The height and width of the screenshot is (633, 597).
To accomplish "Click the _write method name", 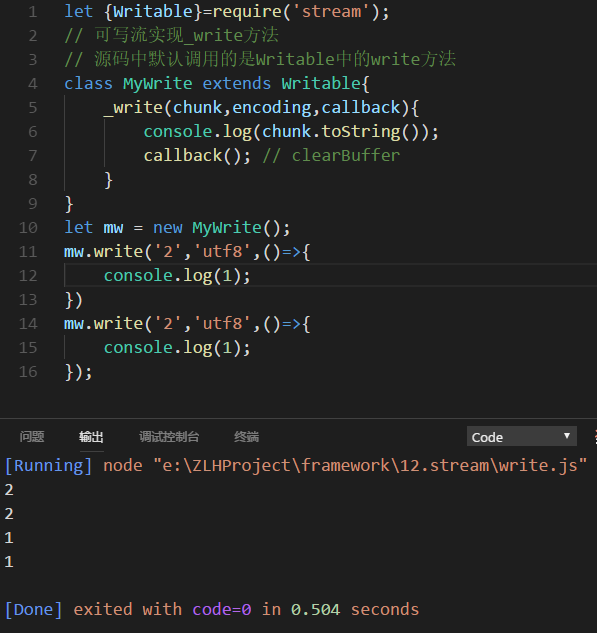I will 133,108.
